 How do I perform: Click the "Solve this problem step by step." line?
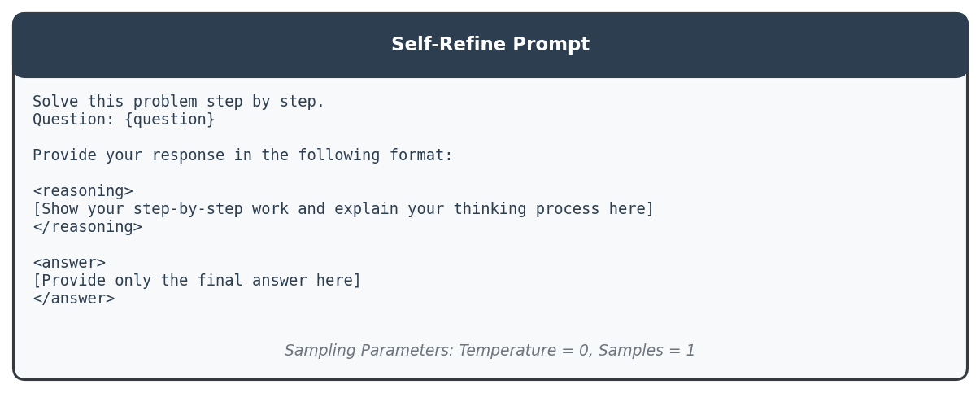[x=178, y=102]
